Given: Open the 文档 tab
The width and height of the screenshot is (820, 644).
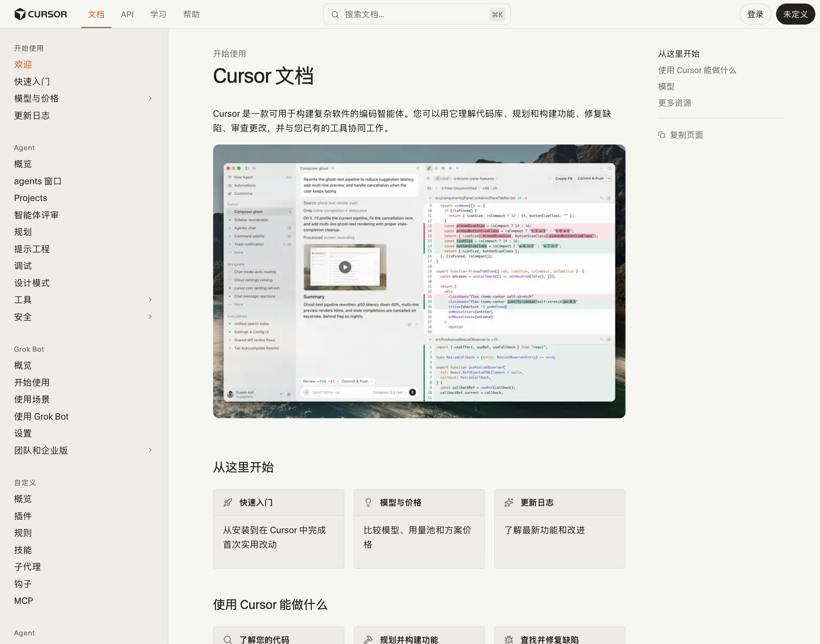Looking at the screenshot, I should coord(96,14).
